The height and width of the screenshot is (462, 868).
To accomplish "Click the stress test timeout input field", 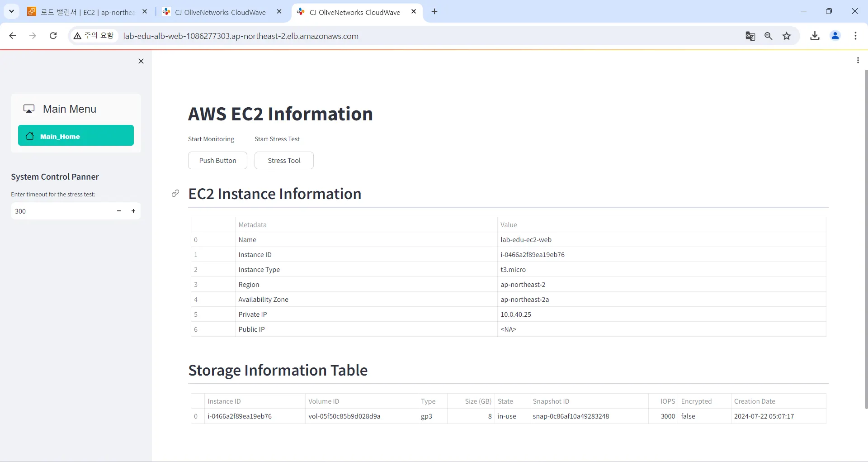I will [61, 211].
